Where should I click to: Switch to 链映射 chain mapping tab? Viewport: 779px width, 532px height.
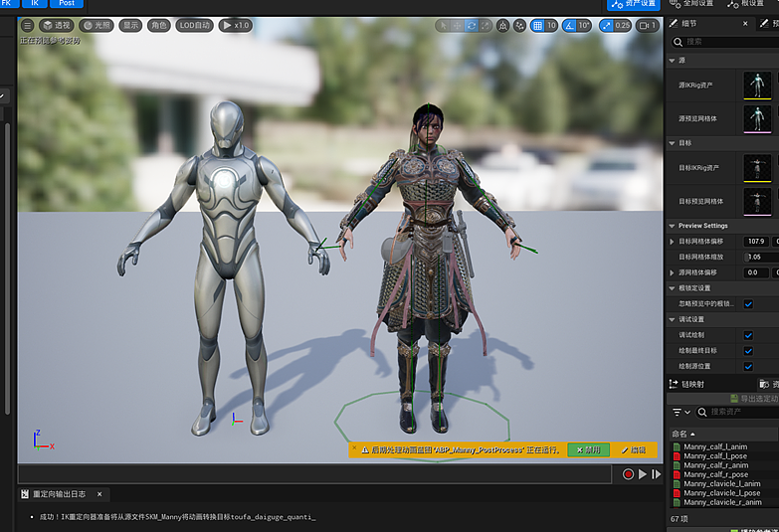(687, 384)
